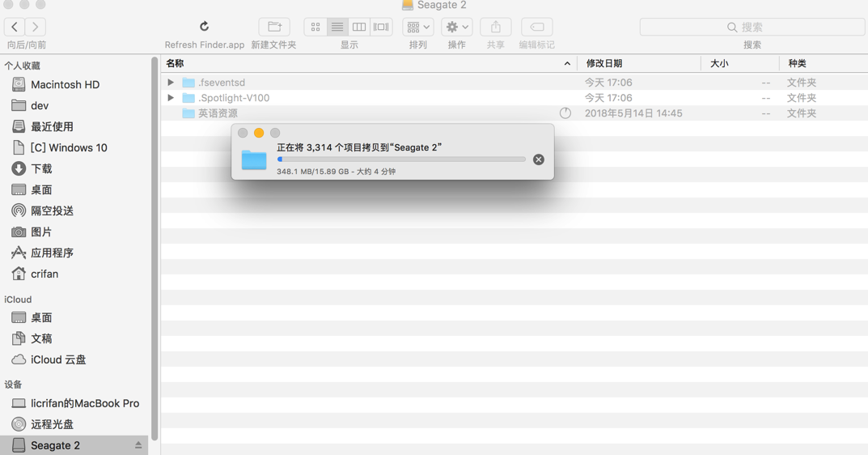Screen dimensions: 868x455
Task: Expand the .fseventsd folder
Action: click(171, 82)
